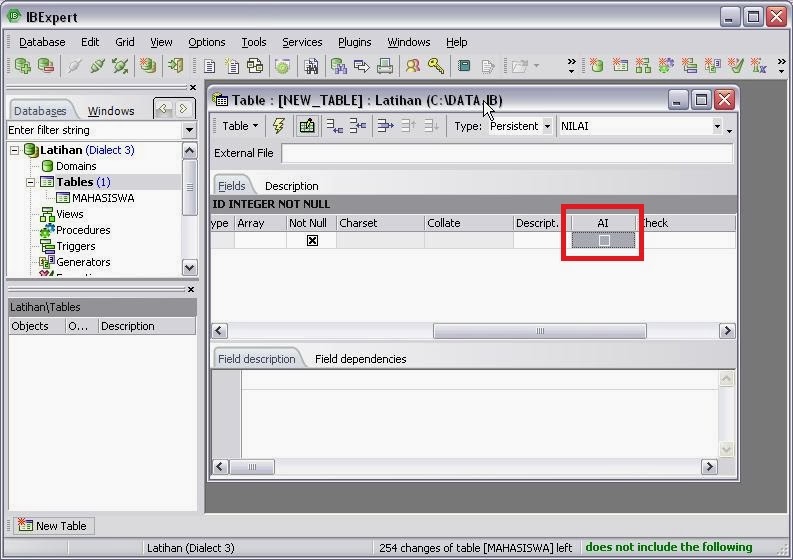This screenshot has width=793, height=560.
Task: Click the pressed editor mode icon beside Compile
Action: click(x=306, y=126)
